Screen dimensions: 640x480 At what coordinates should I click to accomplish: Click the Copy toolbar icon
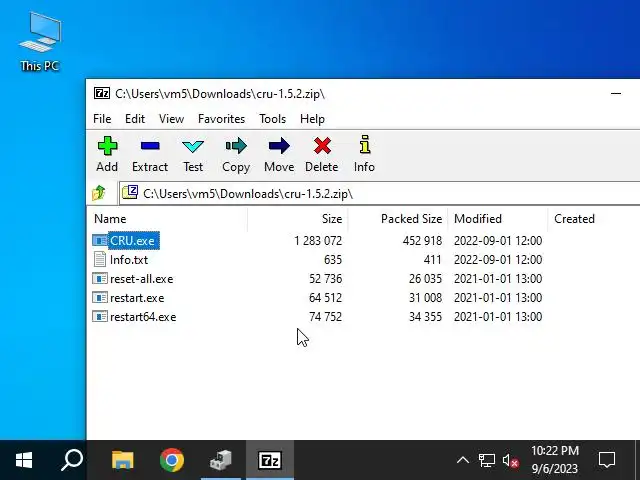[236, 155]
